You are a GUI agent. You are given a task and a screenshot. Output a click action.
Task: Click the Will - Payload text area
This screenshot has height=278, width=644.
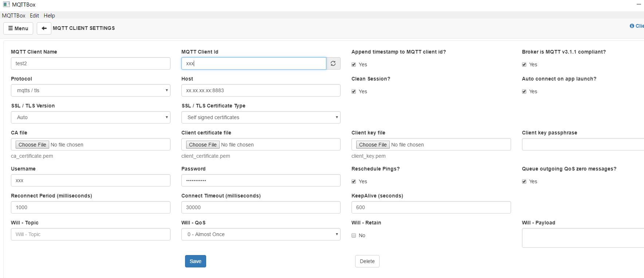583,238
